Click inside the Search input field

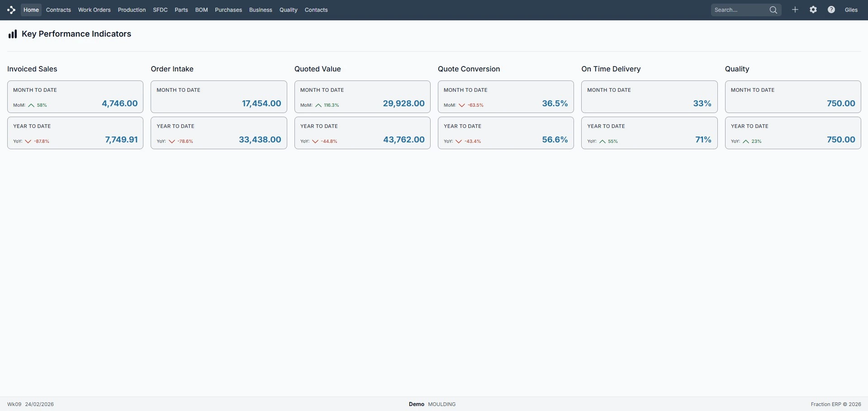737,9
